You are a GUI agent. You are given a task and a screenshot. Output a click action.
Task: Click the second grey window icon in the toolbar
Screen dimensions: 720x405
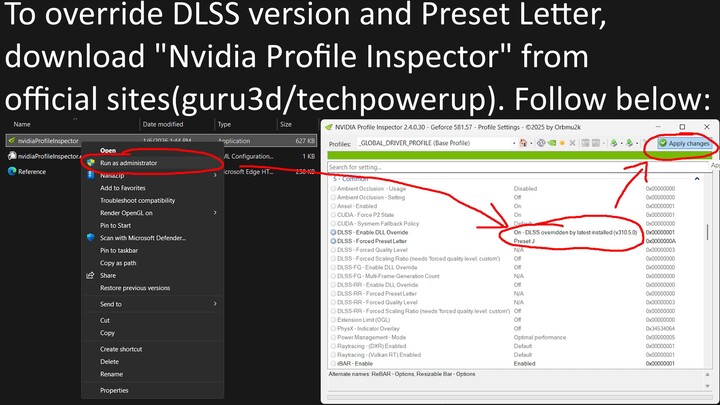click(596, 143)
